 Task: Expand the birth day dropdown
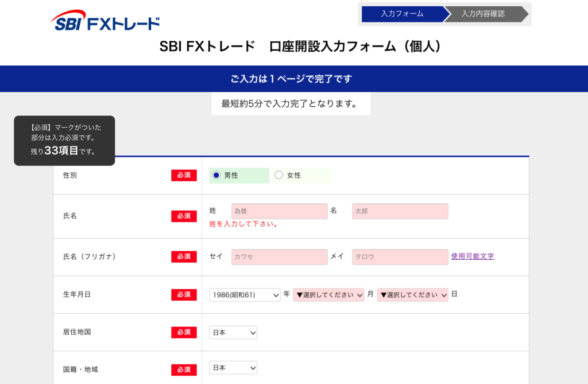click(x=412, y=295)
